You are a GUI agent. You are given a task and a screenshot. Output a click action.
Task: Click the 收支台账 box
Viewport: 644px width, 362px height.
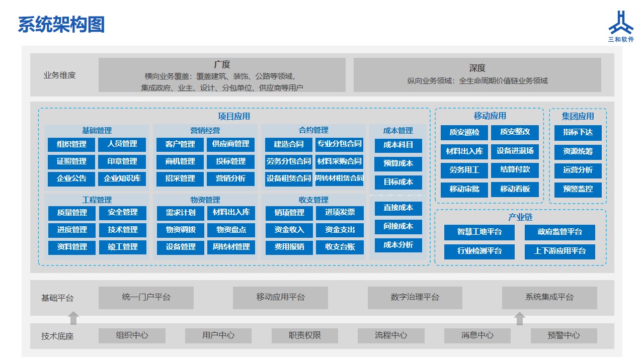pos(340,247)
